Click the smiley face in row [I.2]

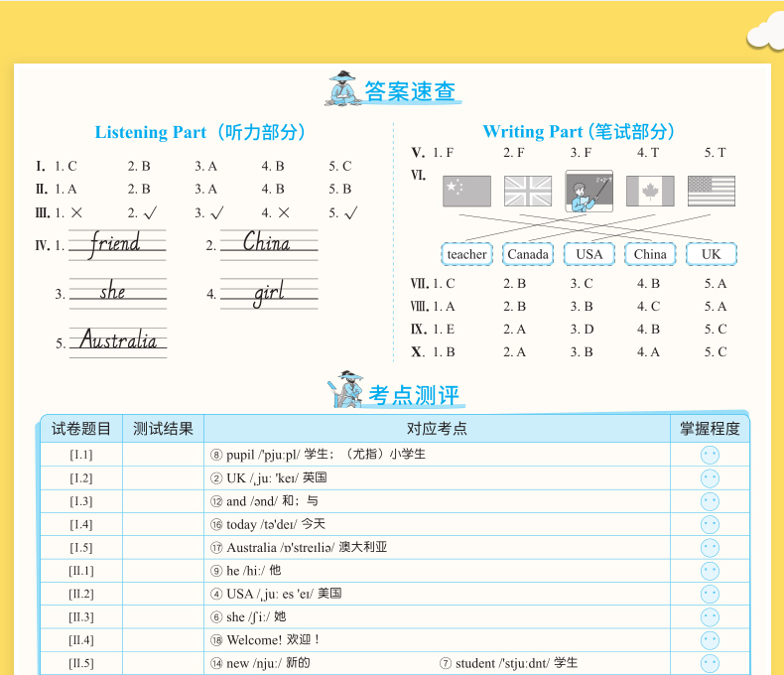[710, 478]
